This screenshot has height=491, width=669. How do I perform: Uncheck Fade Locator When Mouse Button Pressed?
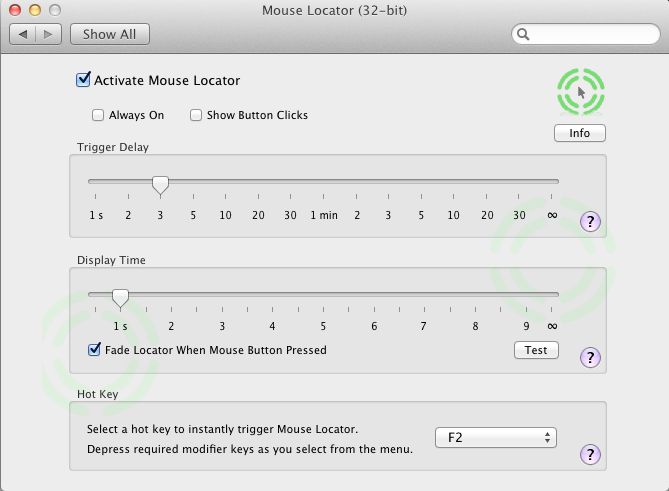click(94, 349)
